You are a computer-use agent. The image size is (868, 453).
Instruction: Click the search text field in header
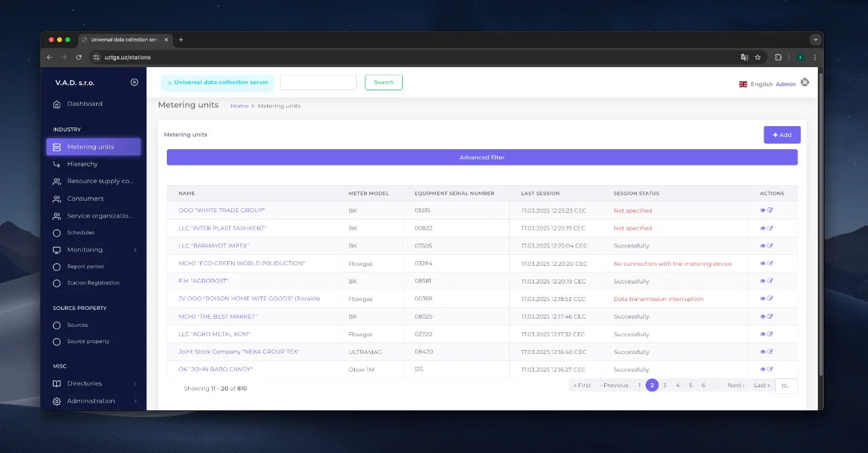(318, 82)
